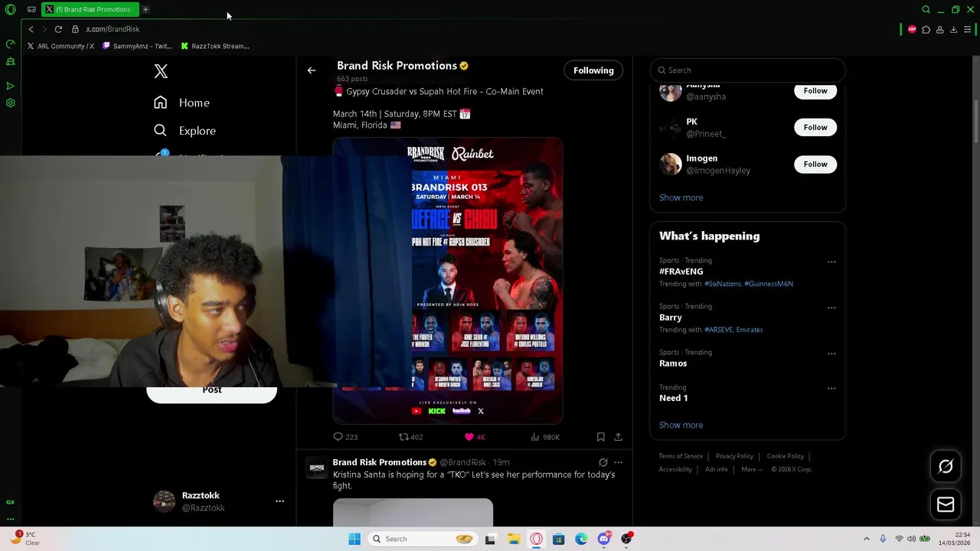Open the floating Messages envelope button
980x551 pixels.
tap(946, 504)
